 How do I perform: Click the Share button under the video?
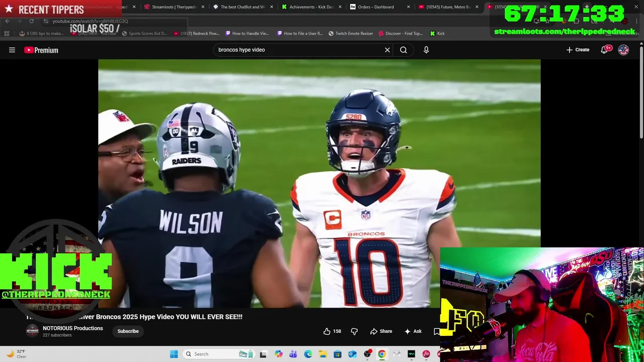381,331
